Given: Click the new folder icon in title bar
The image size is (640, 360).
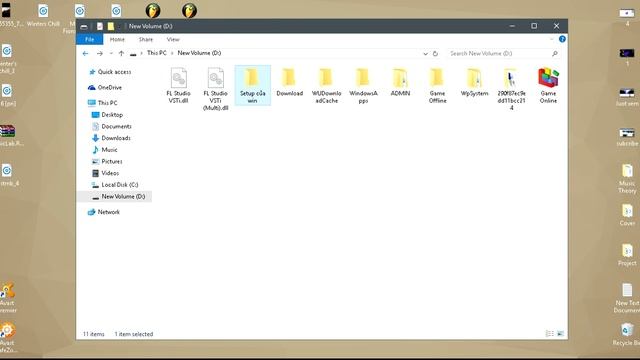Looking at the screenshot, I should (x=111, y=26).
